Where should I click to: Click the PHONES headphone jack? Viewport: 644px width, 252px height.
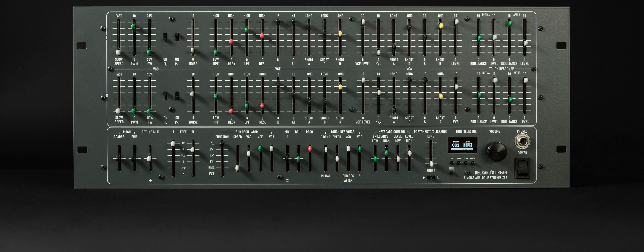(x=522, y=141)
